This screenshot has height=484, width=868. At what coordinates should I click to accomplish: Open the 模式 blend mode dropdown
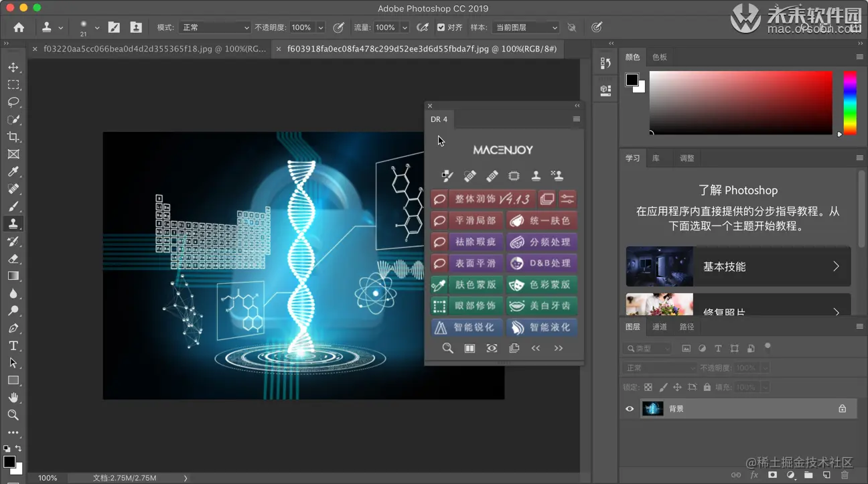(x=214, y=27)
